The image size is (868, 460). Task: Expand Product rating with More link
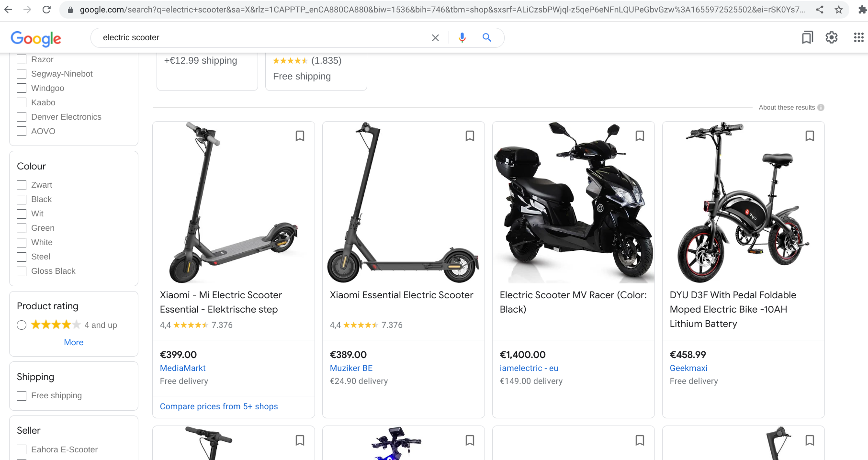[x=74, y=342]
